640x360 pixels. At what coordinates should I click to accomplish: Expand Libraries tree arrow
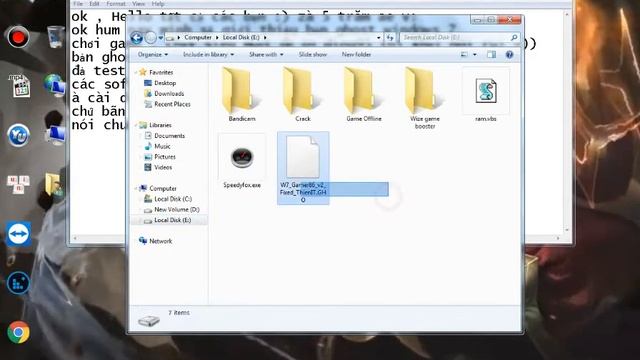point(136,125)
